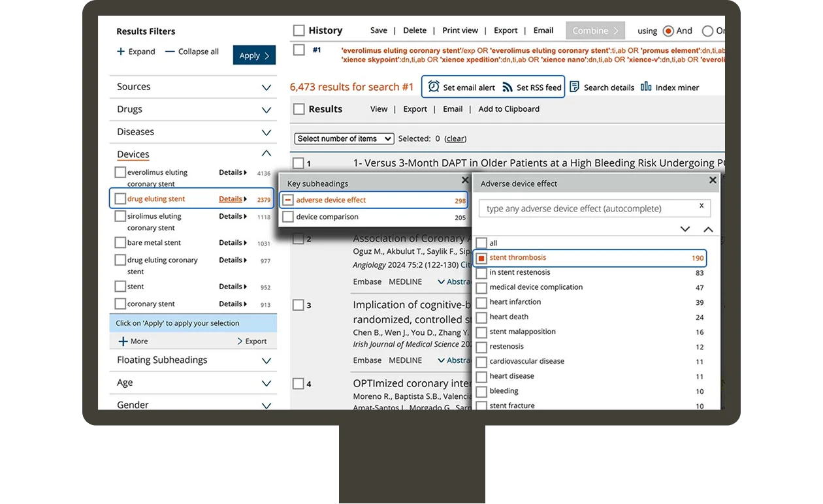
Task: Toggle the adverse device effect subheading checkbox
Action: coord(288,200)
